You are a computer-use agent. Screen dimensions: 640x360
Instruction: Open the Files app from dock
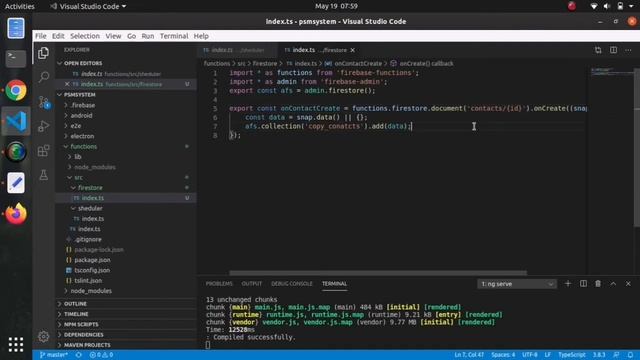[16, 28]
